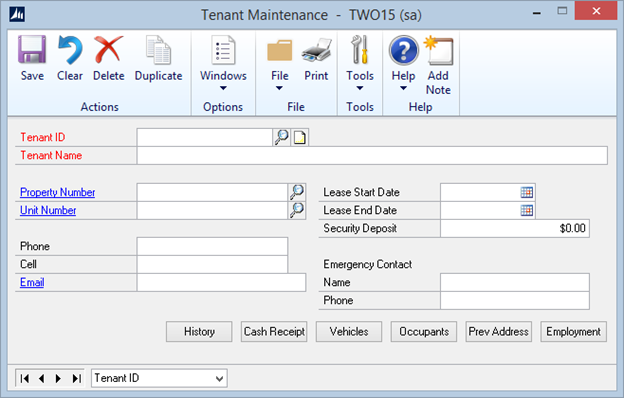The image size is (624, 398).
Task: Click the tenant Phone field under Unit Number
Action: point(212,246)
